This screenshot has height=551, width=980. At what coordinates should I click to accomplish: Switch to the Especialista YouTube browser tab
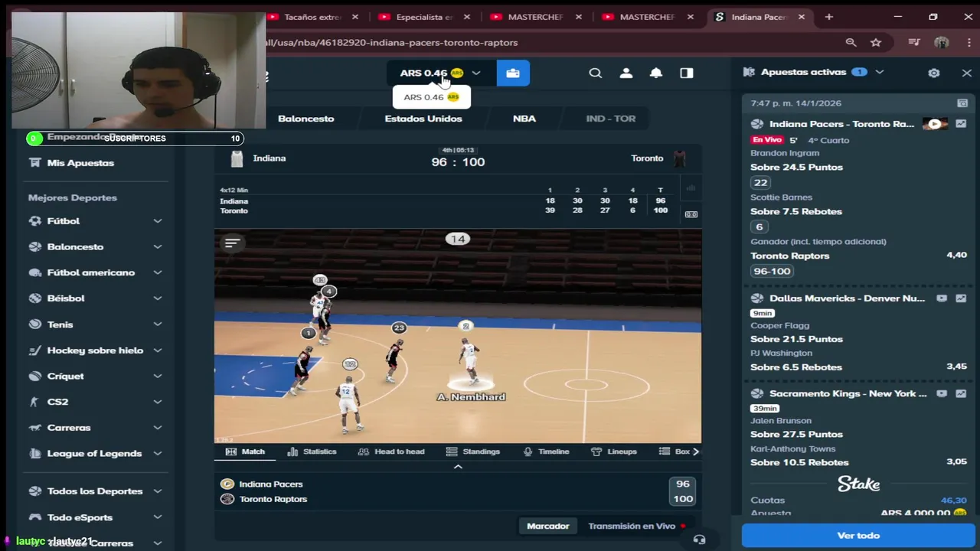425,17
